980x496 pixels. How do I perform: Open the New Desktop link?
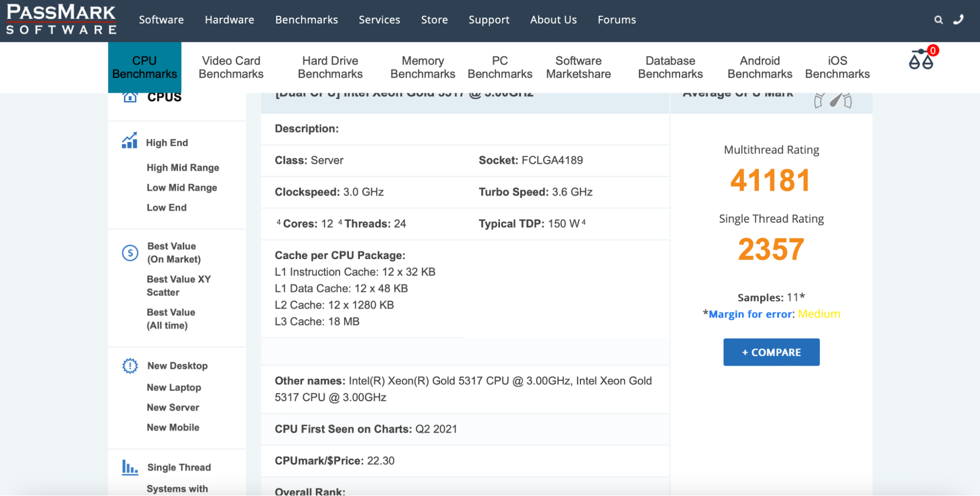click(x=177, y=366)
